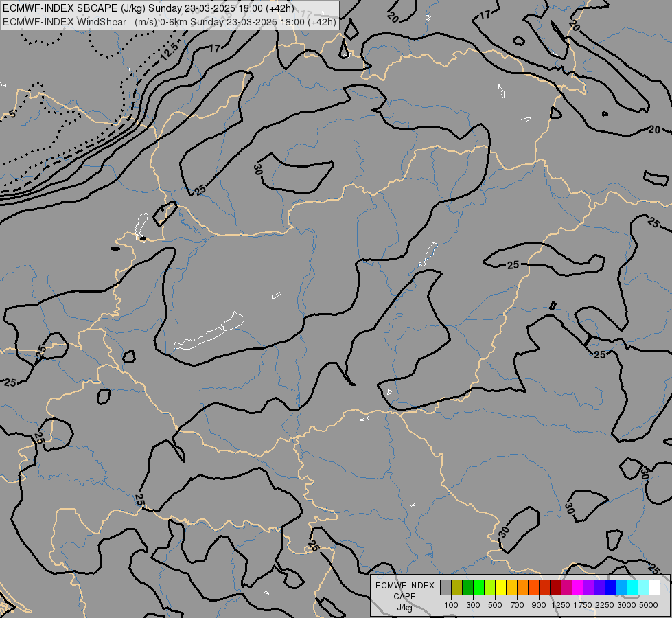
Task: Pick the pale cyan legend swatch
Action: coord(644,588)
